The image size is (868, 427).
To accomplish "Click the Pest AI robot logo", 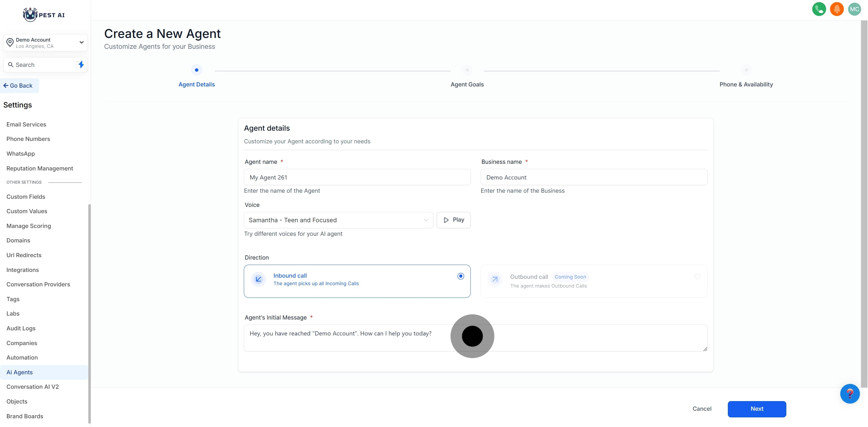I will click(30, 15).
